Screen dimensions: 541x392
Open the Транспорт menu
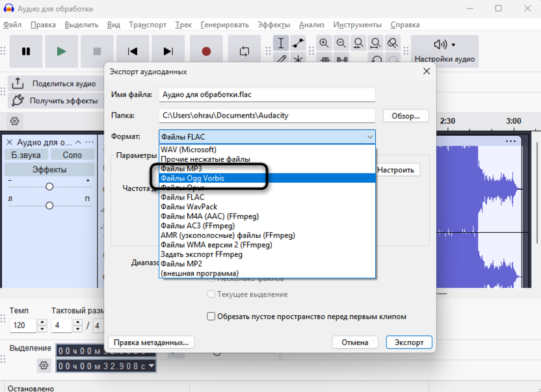coord(148,25)
